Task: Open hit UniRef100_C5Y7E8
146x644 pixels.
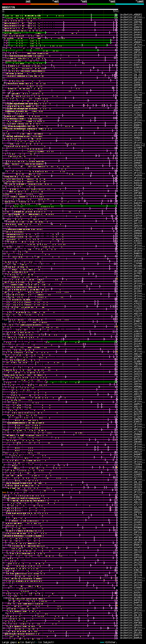Action: 131,72
